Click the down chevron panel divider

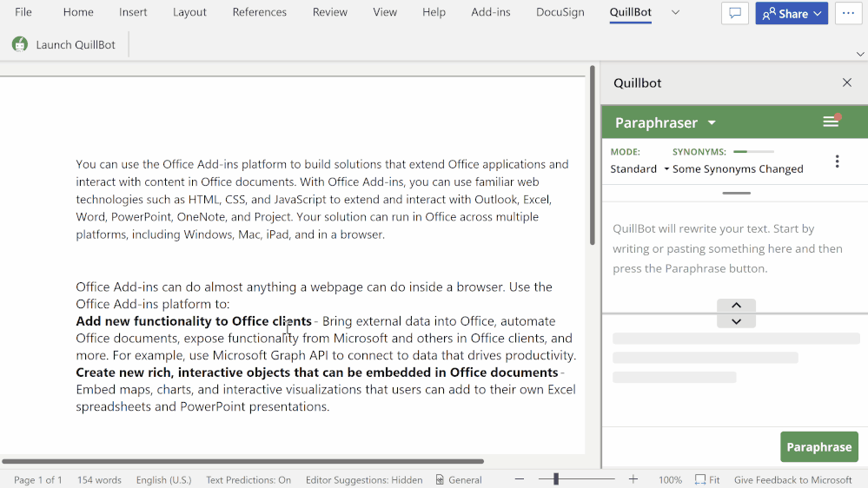736,321
